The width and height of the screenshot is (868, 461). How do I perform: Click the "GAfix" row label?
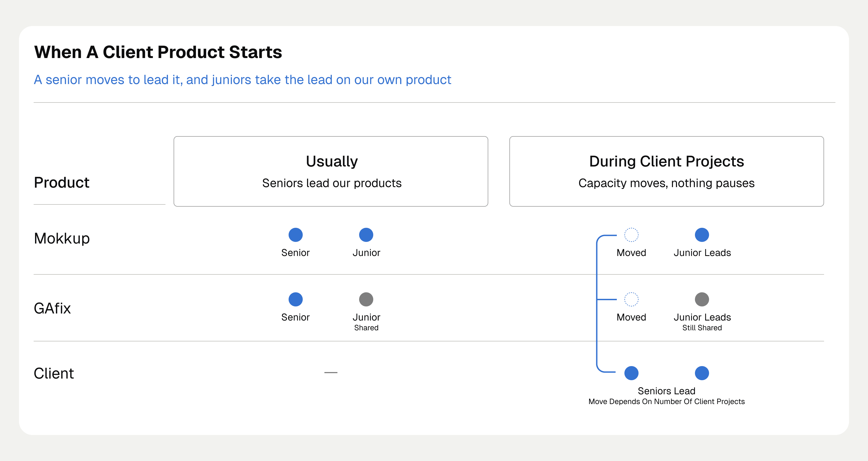[52, 308]
